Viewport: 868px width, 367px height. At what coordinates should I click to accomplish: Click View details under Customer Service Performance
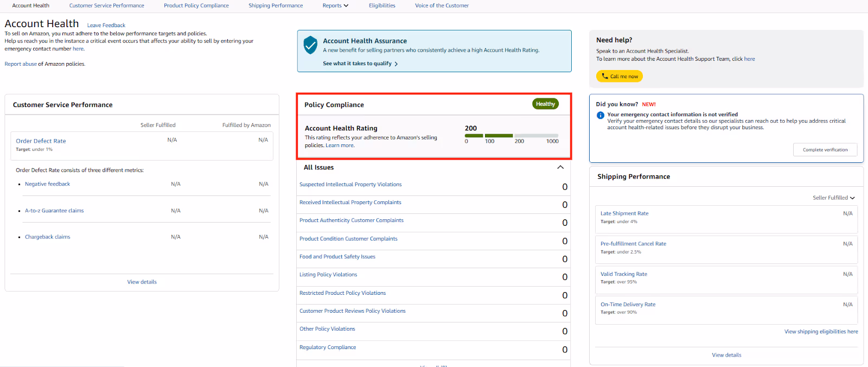coord(142,282)
